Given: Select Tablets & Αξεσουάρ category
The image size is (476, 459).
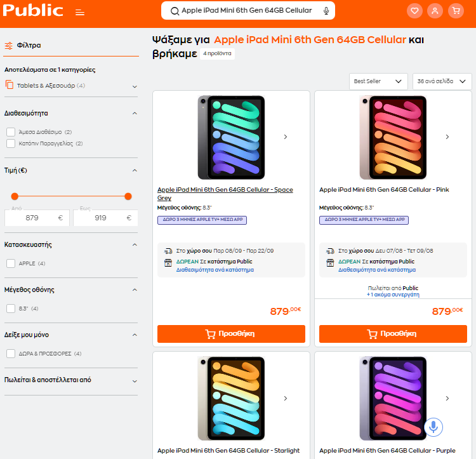Looking at the screenshot, I should pyautogui.click(x=46, y=86).
